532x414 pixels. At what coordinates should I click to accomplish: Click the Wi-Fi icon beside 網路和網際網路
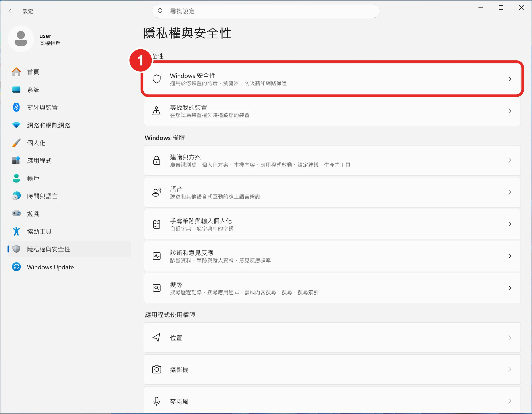[x=16, y=125]
